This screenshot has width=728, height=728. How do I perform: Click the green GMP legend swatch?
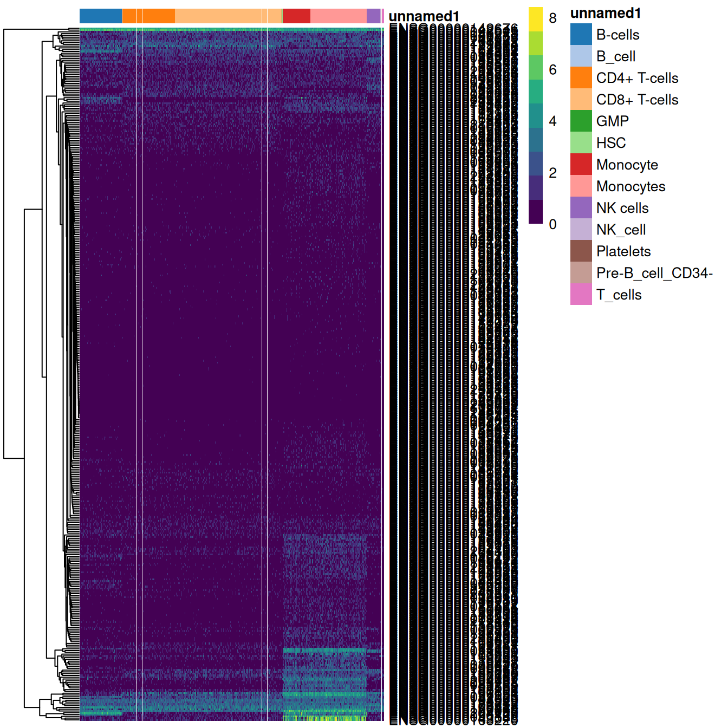581,121
